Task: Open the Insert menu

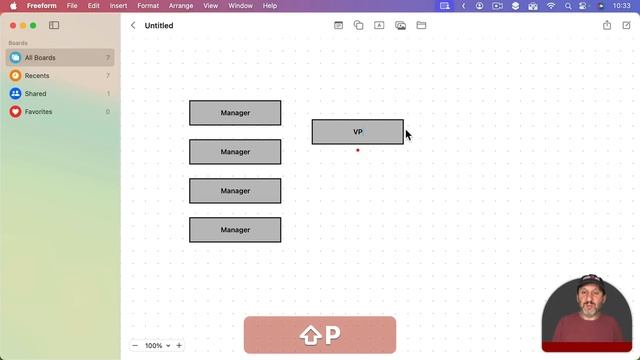Action: (x=118, y=6)
